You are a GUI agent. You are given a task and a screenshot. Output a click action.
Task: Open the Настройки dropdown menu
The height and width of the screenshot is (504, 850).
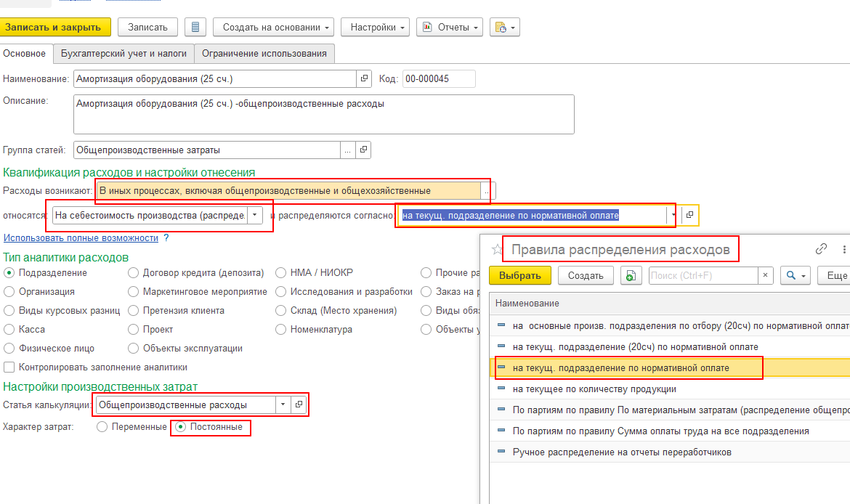pyautogui.click(x=375, y=27)
